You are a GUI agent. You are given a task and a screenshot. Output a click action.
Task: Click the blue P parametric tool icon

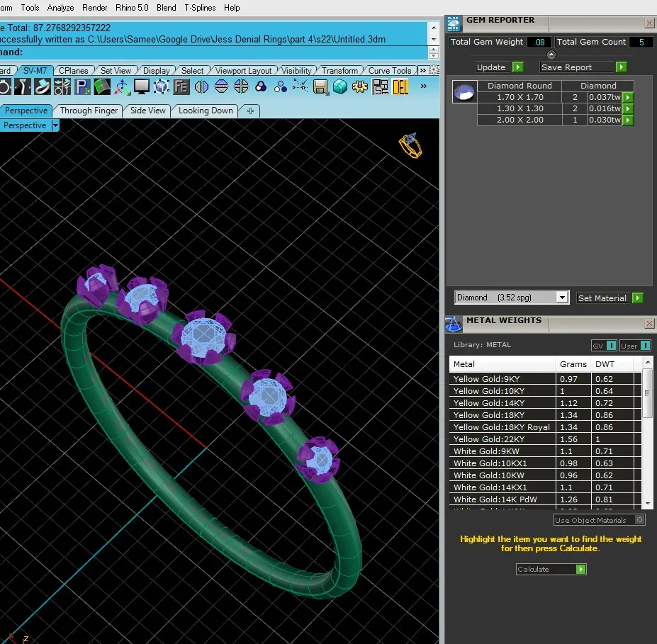[82, 86]
